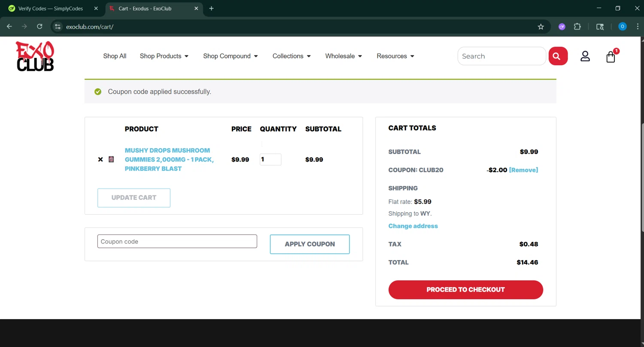The image size is (644, 347).
Task: Open Shop All menu item
Action: pos(115,56)
